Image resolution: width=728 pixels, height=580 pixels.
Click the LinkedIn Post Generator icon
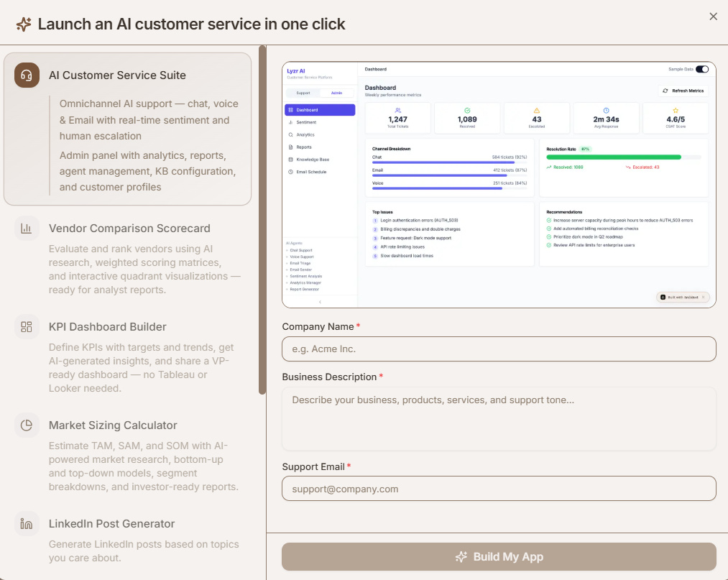(x=27, y=524)
